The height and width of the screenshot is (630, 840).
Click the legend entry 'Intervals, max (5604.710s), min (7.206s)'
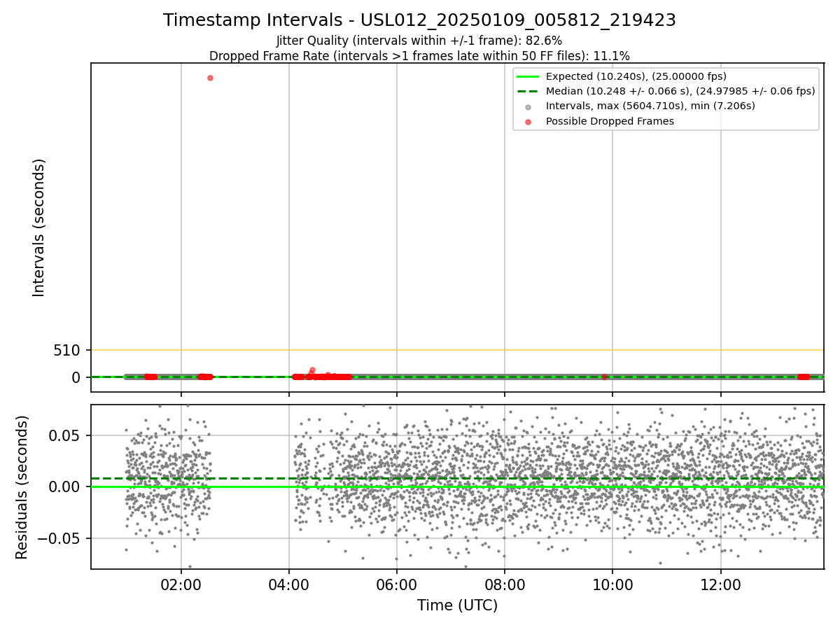tap(650, 106)
